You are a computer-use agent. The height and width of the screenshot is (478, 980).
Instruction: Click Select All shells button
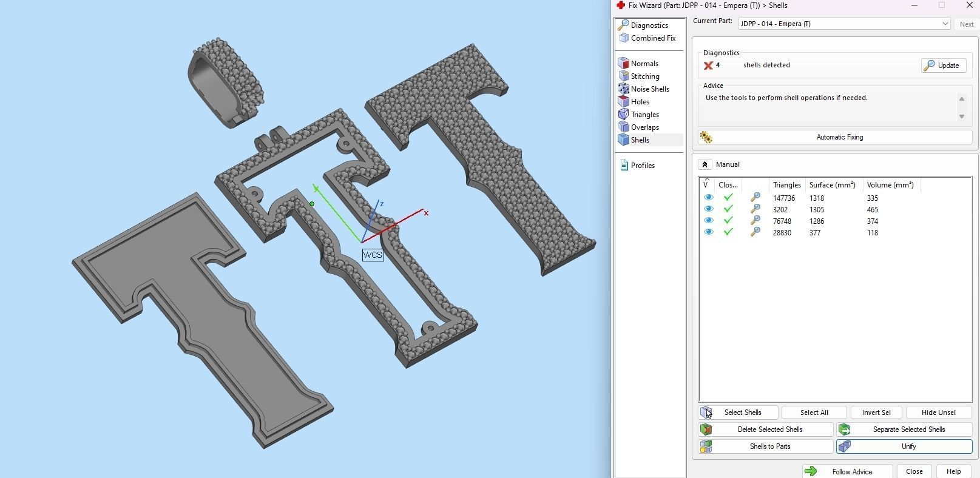[814, 412]
